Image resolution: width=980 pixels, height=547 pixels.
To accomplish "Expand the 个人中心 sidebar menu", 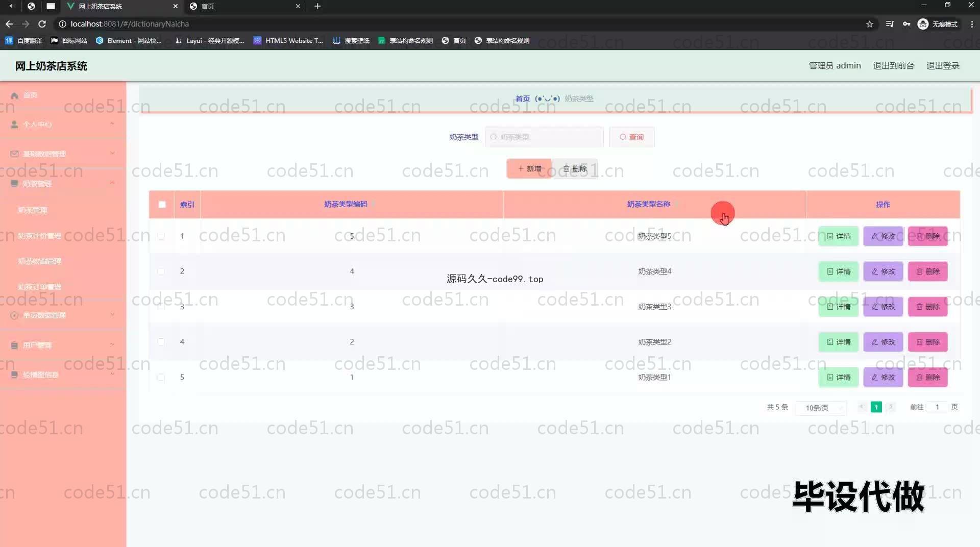I will [63, 124].
